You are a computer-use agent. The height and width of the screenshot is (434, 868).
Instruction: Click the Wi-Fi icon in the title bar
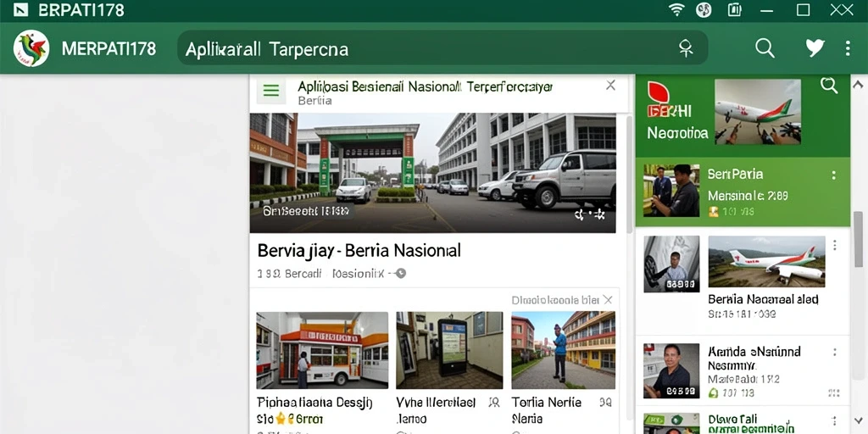[676, 9]
